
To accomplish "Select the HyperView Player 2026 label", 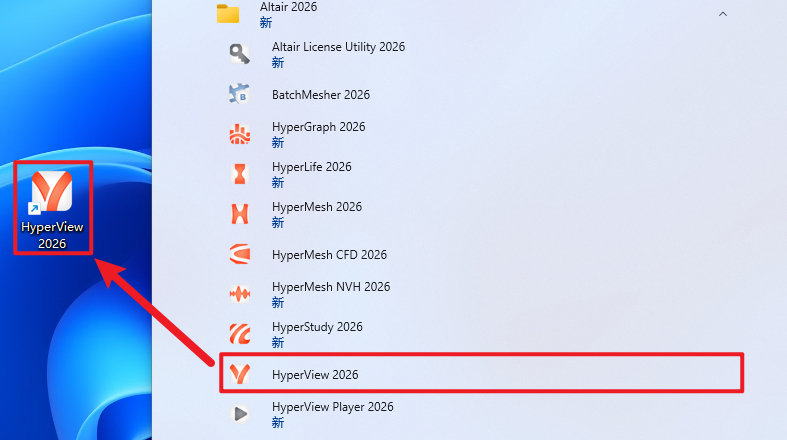I will [333, 407].
